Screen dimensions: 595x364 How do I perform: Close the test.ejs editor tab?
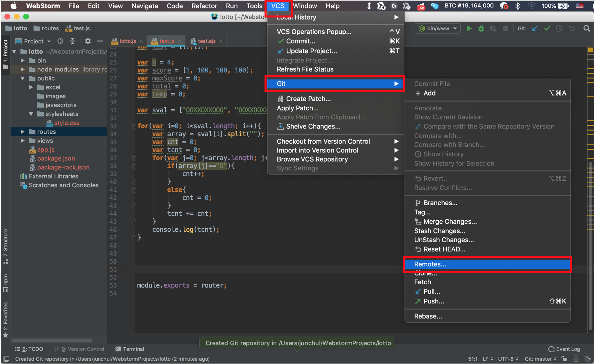[221, 41]
